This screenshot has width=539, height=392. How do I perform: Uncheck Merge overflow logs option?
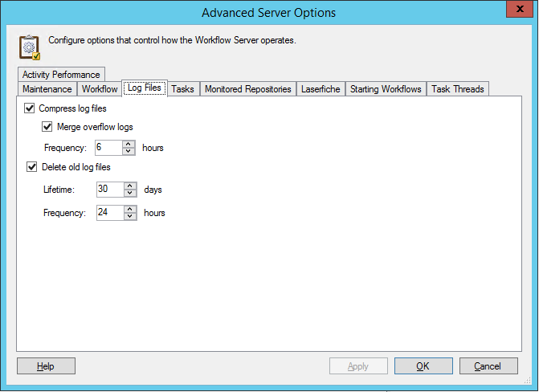(x=47, y=127)
